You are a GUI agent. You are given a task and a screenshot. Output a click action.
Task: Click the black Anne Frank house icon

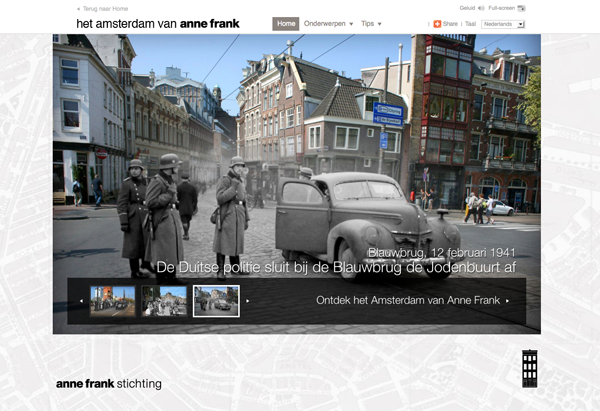coord(530,369)
